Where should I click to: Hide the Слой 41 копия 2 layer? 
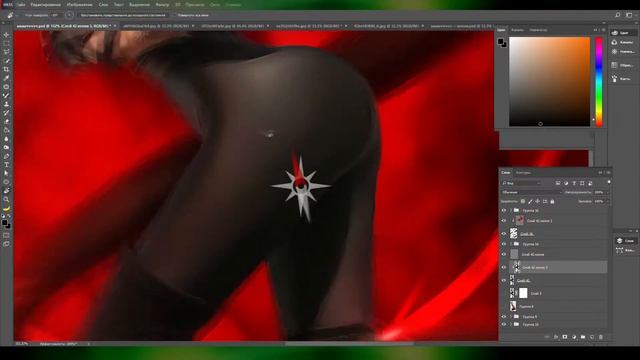click(504, 221)
